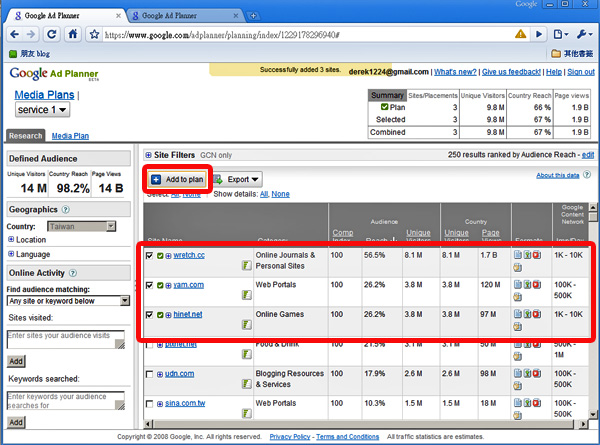The width and height of the screenshot is (600, 445).
Task: Click the yellow warning triangle in the address bar
Action: click(x=520, y=34)
